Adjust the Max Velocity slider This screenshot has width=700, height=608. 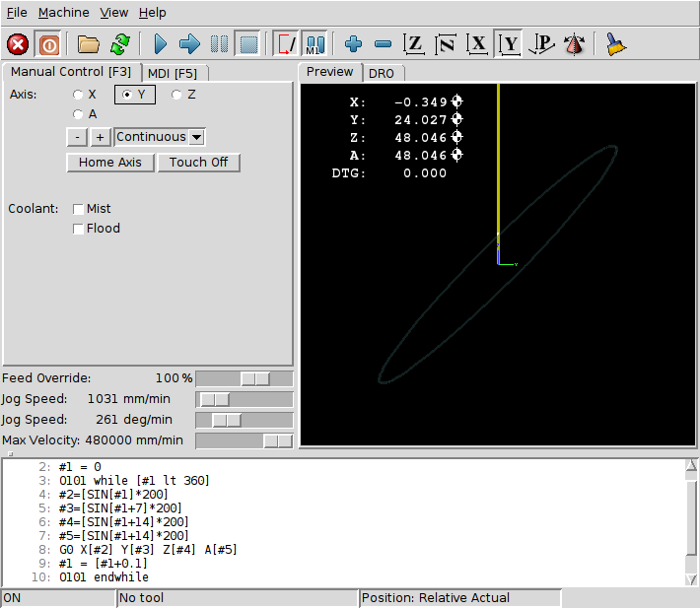(x=245, y=440)
